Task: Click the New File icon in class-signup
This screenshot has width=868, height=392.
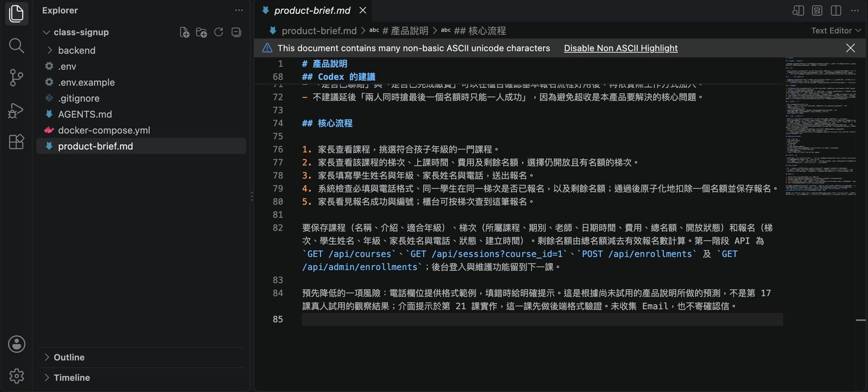Action: pos(184,32)
